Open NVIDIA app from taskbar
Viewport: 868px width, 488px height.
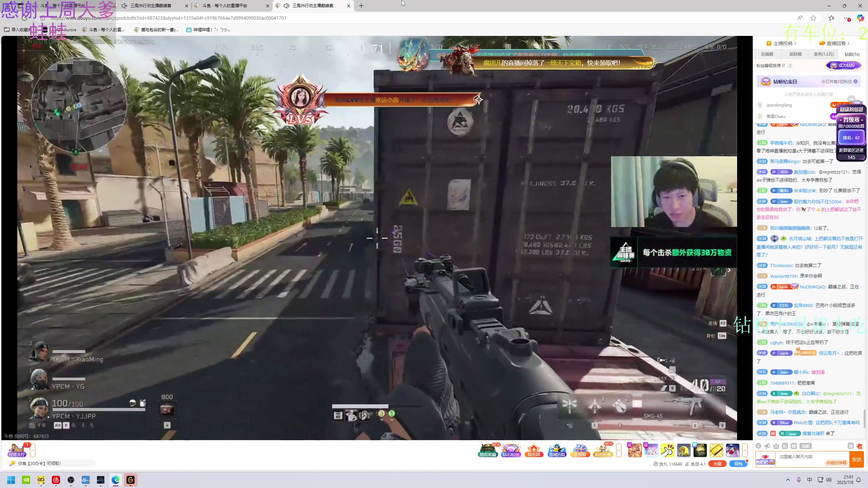(x=26, y=480)
